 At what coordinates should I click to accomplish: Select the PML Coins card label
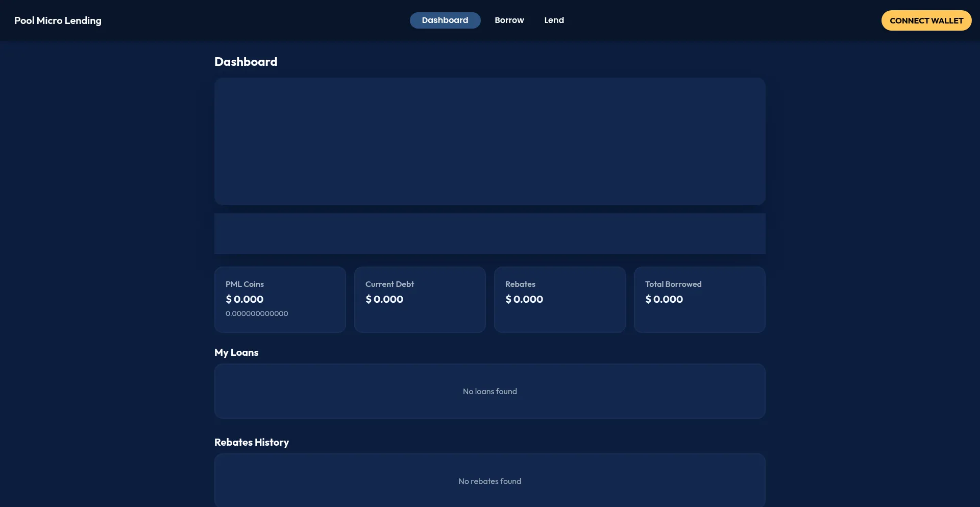click(244, 284)
